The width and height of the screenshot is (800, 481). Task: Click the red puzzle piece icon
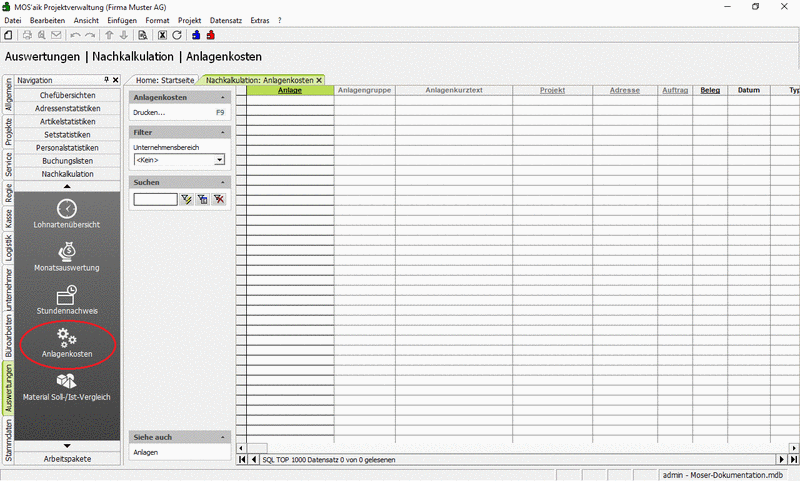point(211,35)
